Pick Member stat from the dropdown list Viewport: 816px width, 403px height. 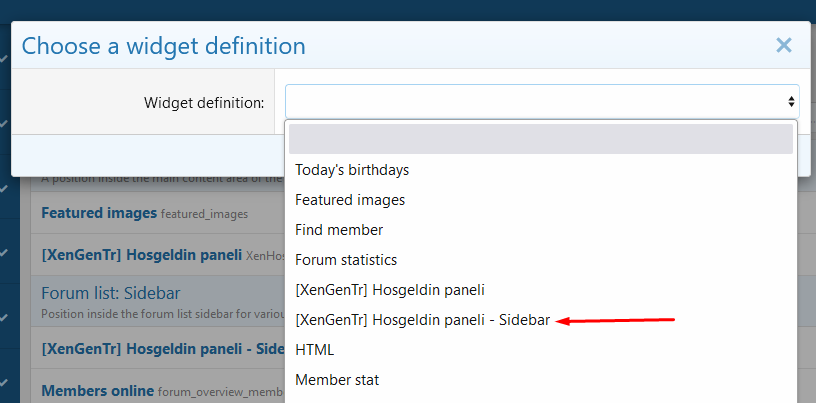pyautogui.click(x=337, y=380)
